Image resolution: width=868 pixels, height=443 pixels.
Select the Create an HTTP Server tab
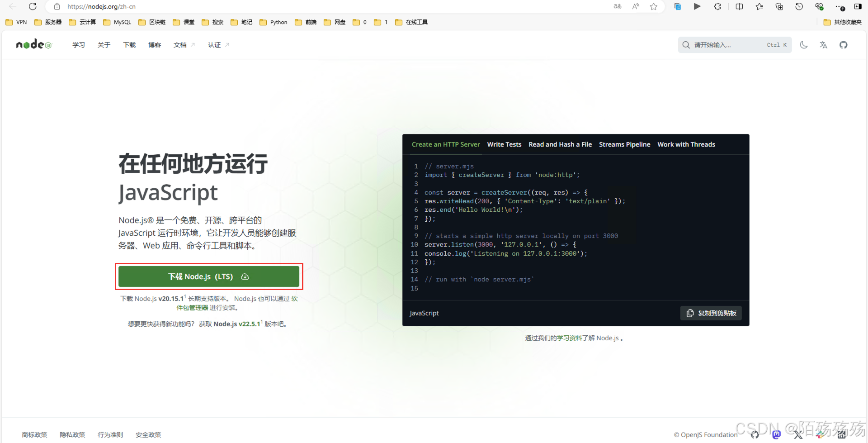446,144
